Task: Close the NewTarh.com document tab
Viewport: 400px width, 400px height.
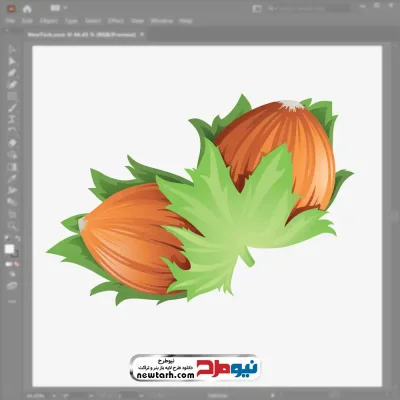Action: pyautogui.click(x=142, y=34)
